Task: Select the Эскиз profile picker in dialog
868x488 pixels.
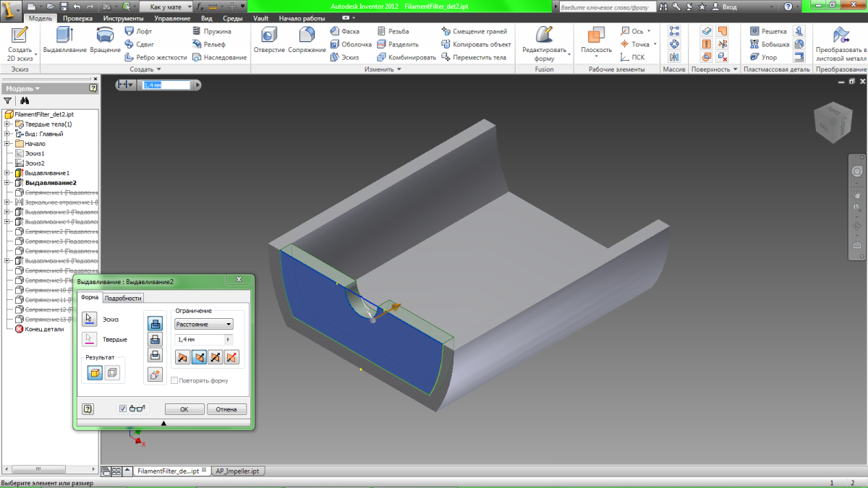Action: pos(90,319)
